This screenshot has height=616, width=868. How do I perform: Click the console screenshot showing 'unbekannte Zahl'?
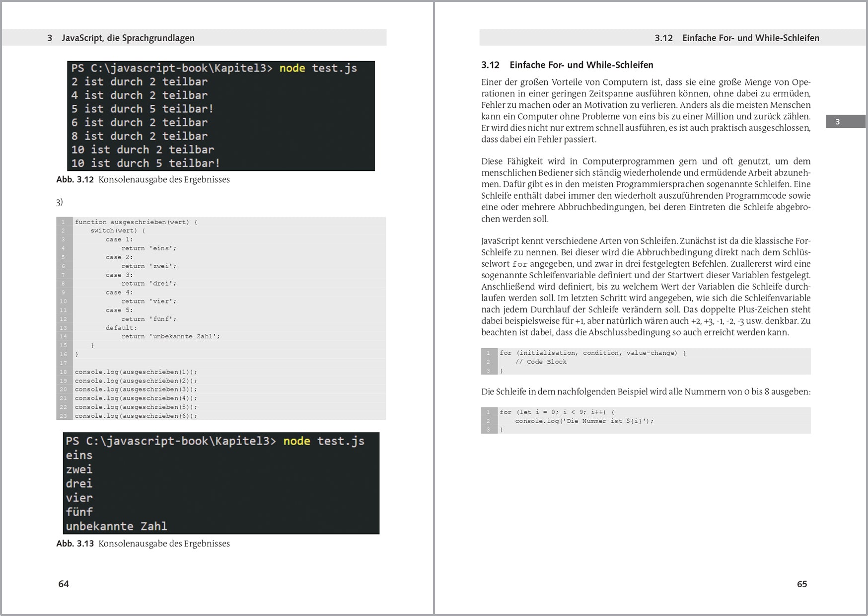[x=221, y=482]
